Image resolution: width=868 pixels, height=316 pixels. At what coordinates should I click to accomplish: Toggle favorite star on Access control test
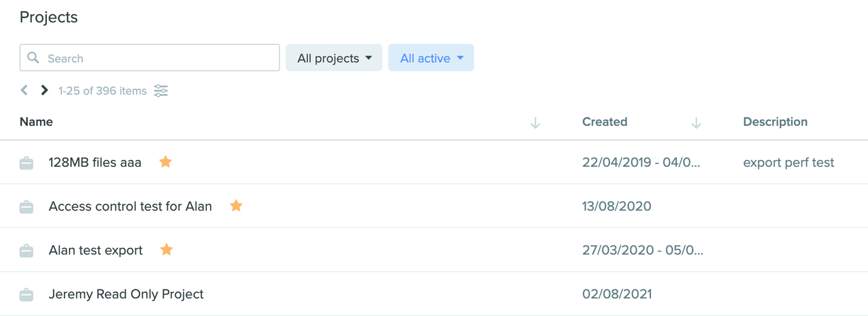tap(236, 205)
